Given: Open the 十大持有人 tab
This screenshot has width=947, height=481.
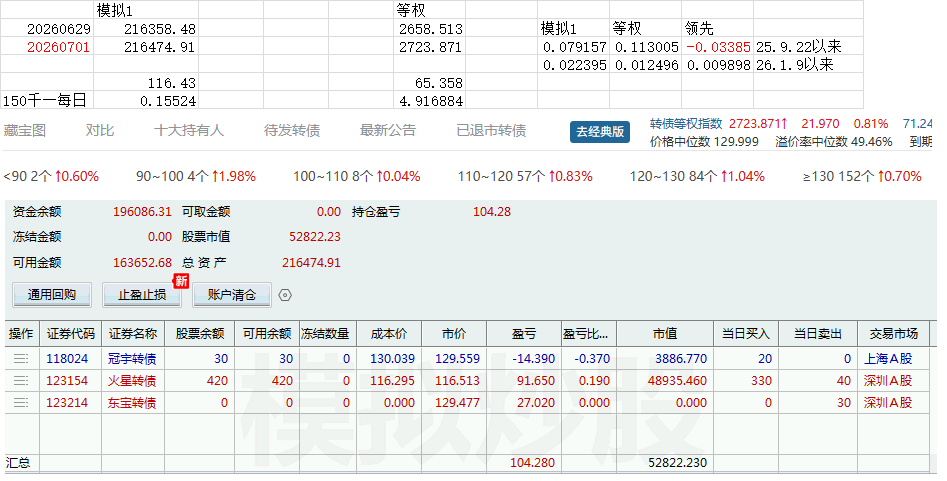Looking at the screenshot, I should tap(188, 130).
